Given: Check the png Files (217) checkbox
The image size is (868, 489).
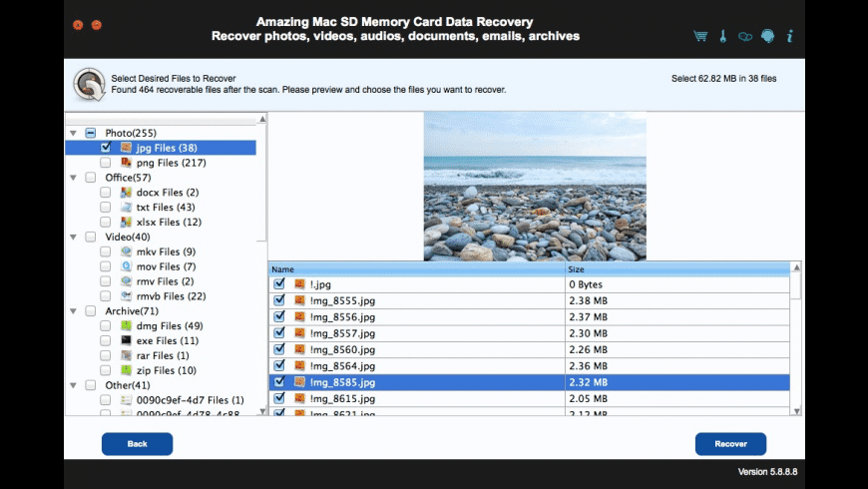Looking at the screenshot, I should tap(105, 163).
